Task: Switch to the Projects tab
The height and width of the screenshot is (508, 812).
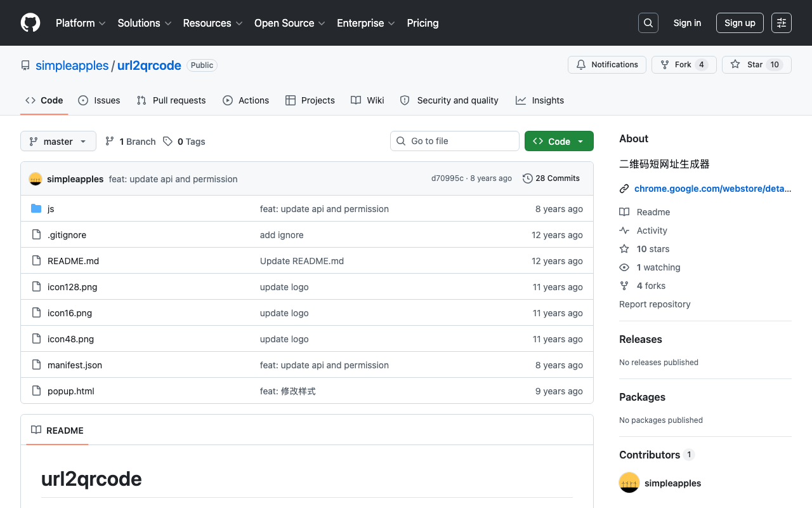Action: click(310, 100)
